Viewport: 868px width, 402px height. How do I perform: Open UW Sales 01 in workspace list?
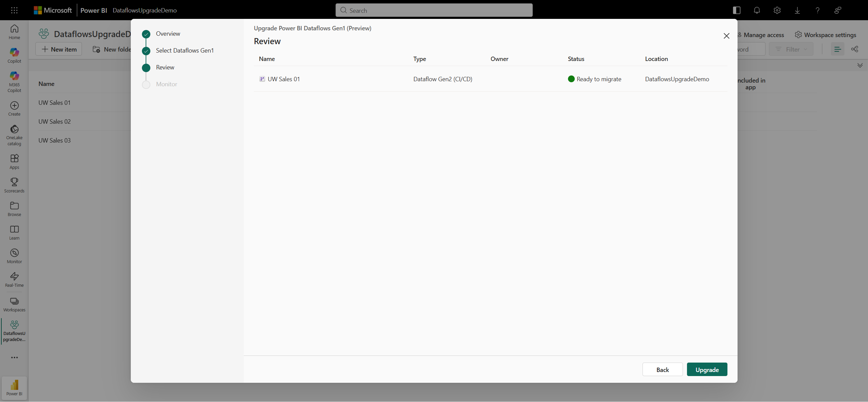click(55, 102)
